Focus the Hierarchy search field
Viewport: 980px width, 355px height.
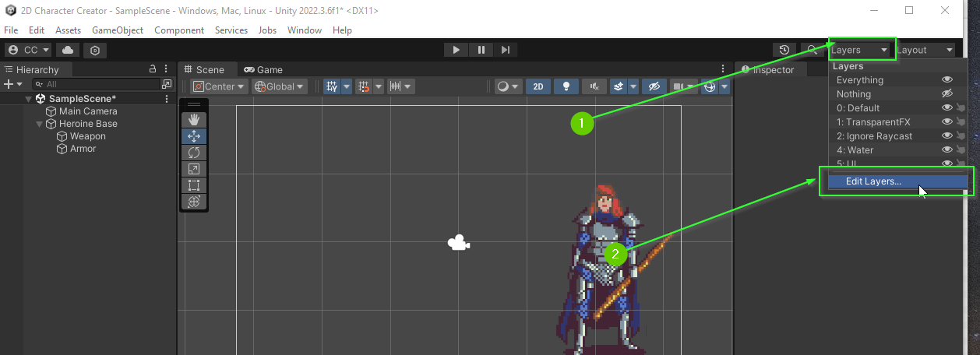pyautogui.click(x=96, y=84)
